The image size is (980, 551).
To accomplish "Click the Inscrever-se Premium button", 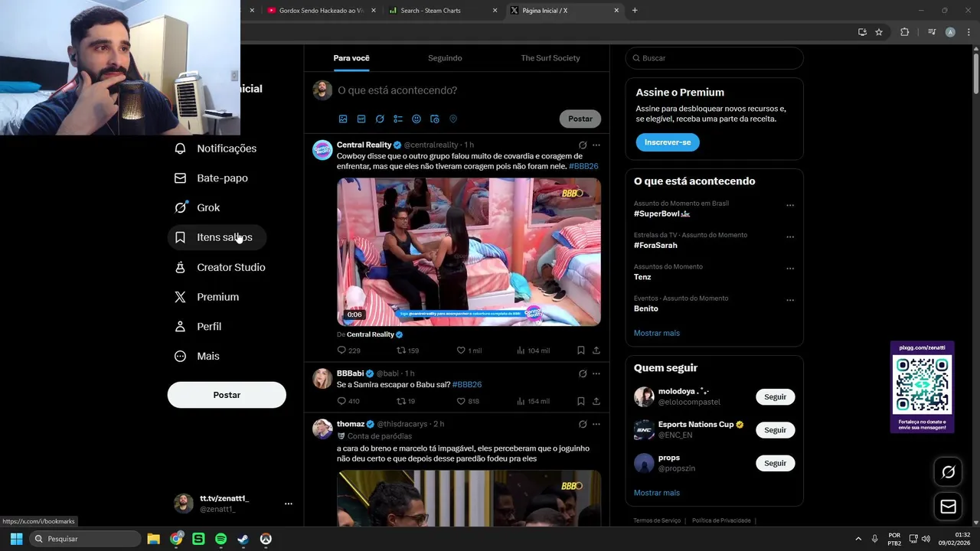I will point(668,142).
